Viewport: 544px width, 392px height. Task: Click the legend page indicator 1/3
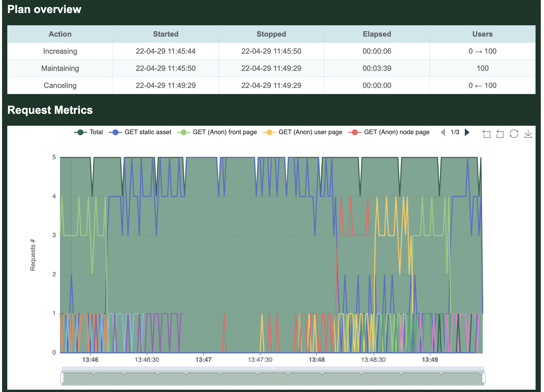tap(455, 132)
